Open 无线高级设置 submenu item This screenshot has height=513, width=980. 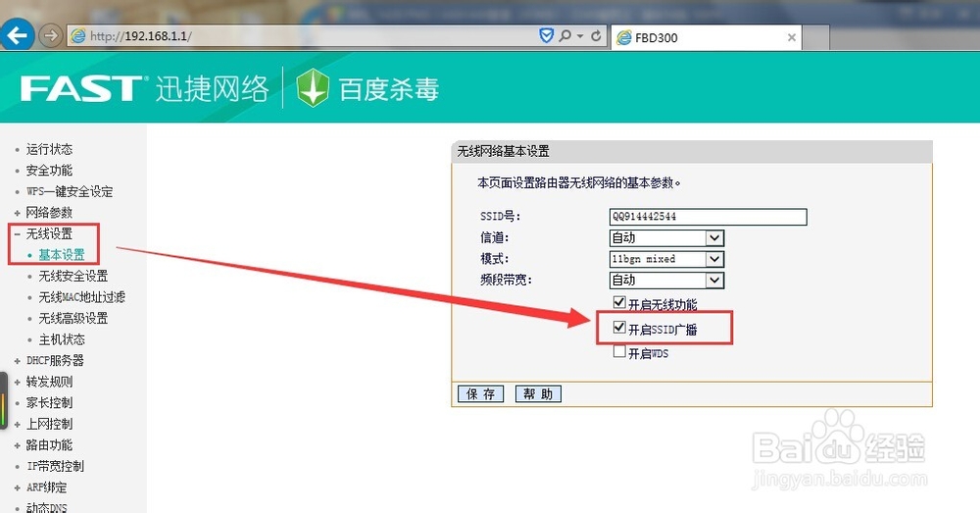(x=73, y=319)
